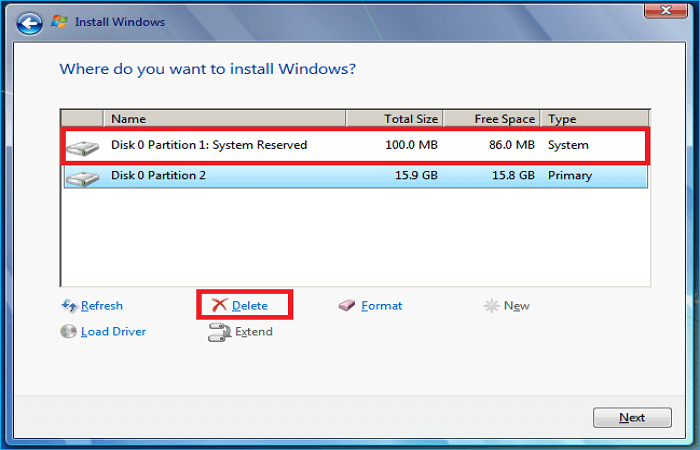Click the Install Windows logo in title bar
This screenshot has height=450, width=700.
point(60,21)
